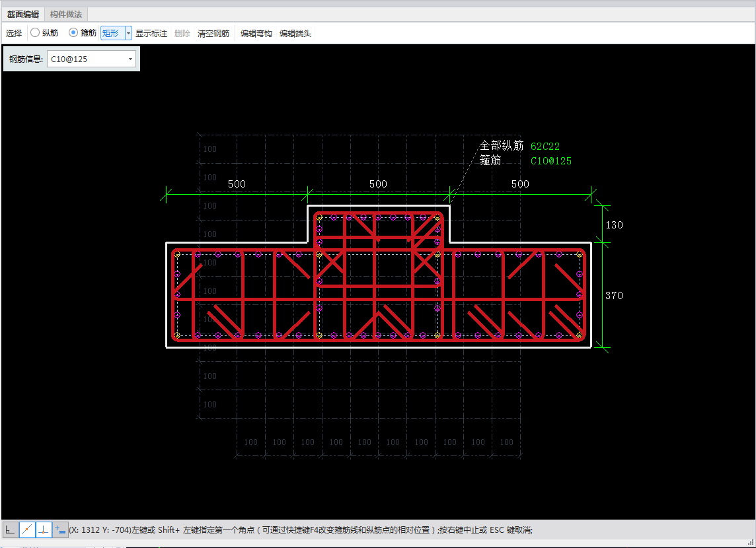Click the 370 vertical dimension value

(x=615, y=295)
